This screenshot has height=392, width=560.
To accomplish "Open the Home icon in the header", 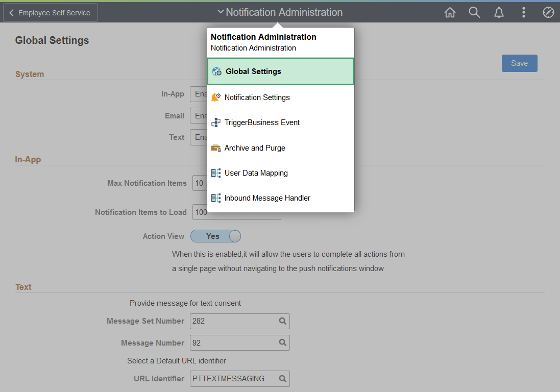I will [450, 12].
